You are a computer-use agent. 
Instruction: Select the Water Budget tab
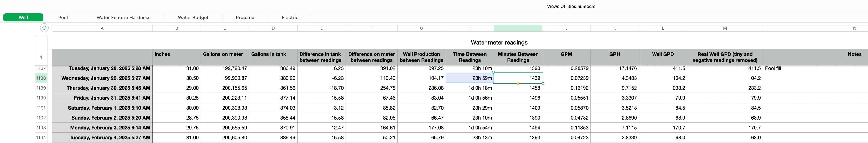click(193, 18)
